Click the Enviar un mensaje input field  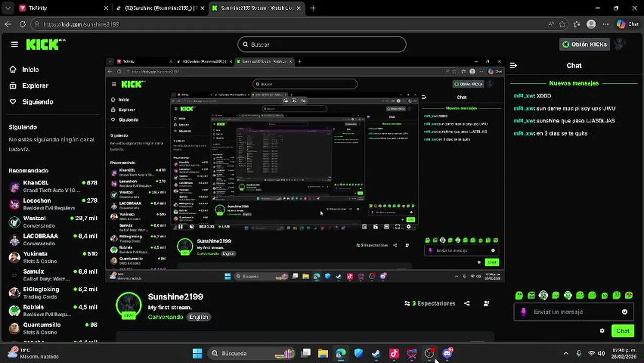point(573,312)
